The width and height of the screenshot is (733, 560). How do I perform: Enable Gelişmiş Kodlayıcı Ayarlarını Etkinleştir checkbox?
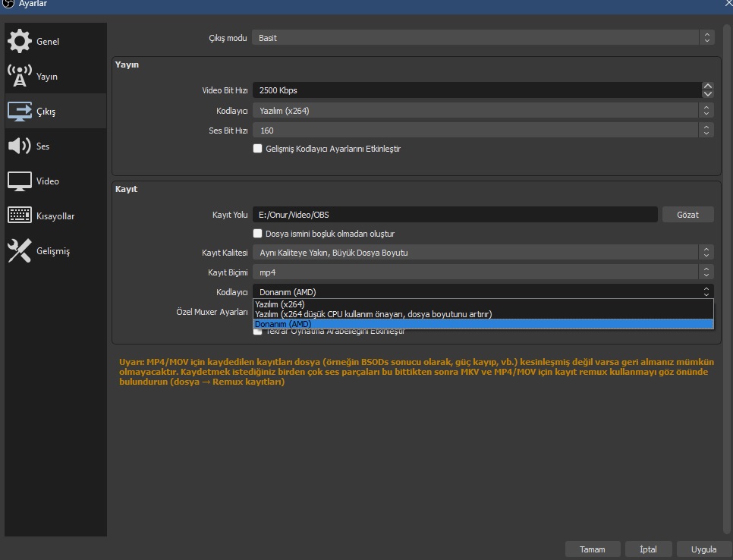coord(257,148)
